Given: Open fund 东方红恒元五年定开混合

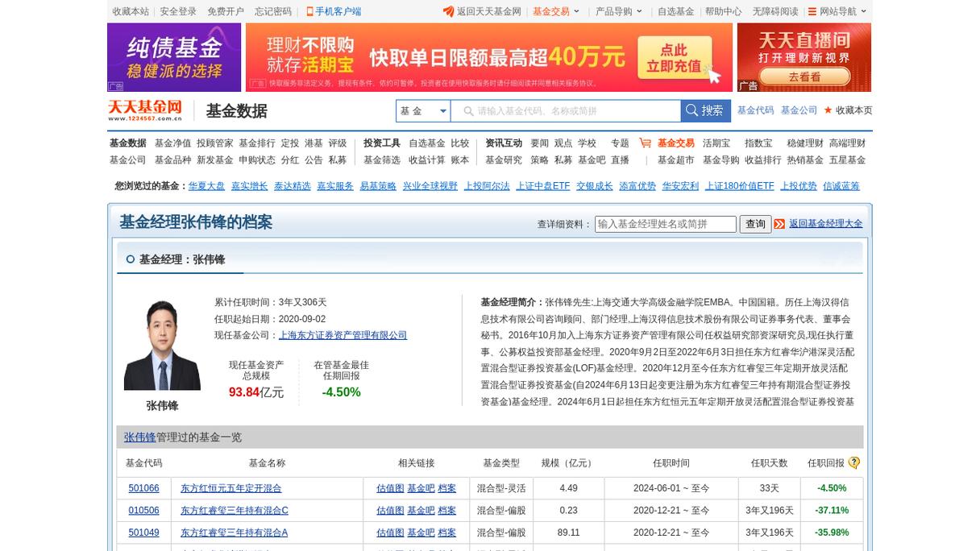Looking at the screenshot, I should tap(231, 488).
